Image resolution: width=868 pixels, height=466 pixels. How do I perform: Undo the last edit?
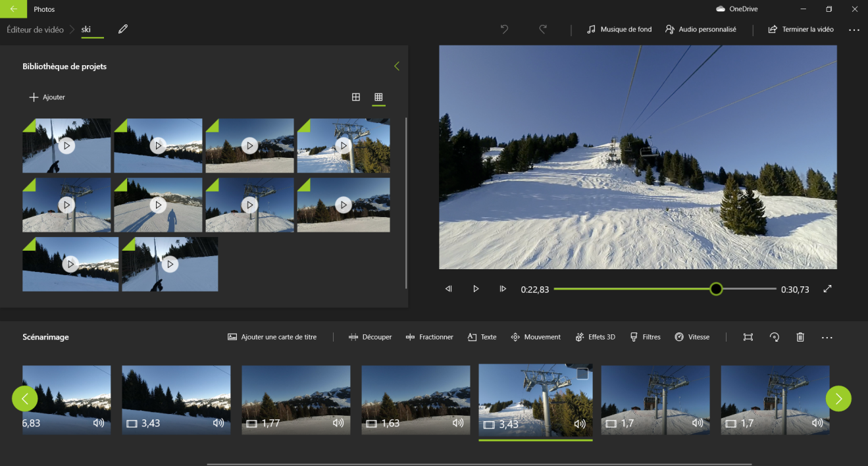(x=504, y=30)
